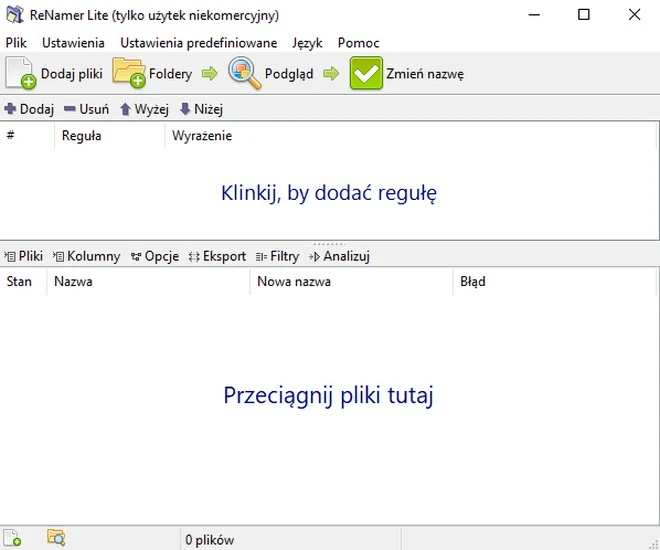Screen dimensions: 660x550
Task: Open the Eksport menu
Action: pyautogui.click(x=217, y=256)
